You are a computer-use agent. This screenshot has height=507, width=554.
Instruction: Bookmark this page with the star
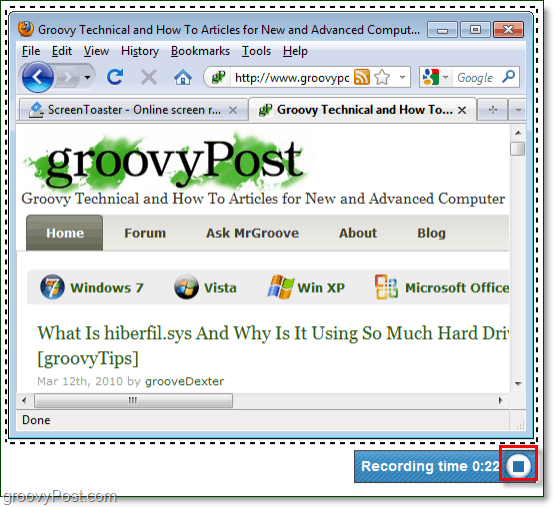382,77
